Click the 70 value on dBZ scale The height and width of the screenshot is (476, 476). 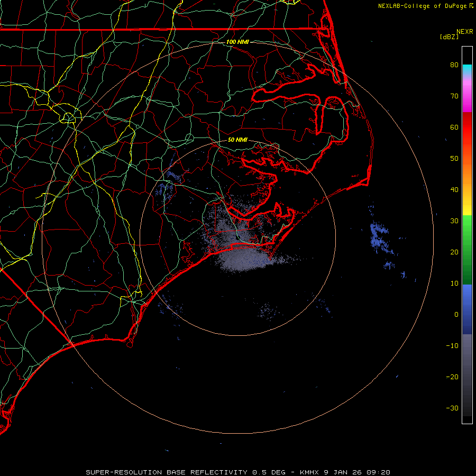454,96
